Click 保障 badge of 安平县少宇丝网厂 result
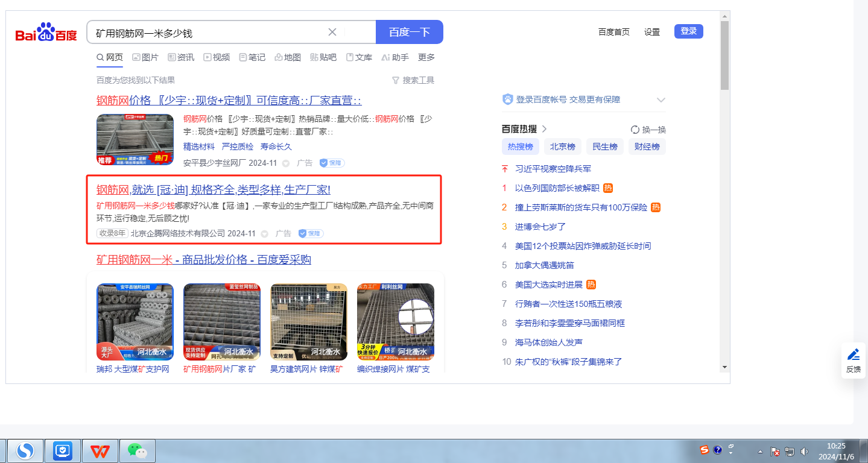 click(x=332, y=163)
